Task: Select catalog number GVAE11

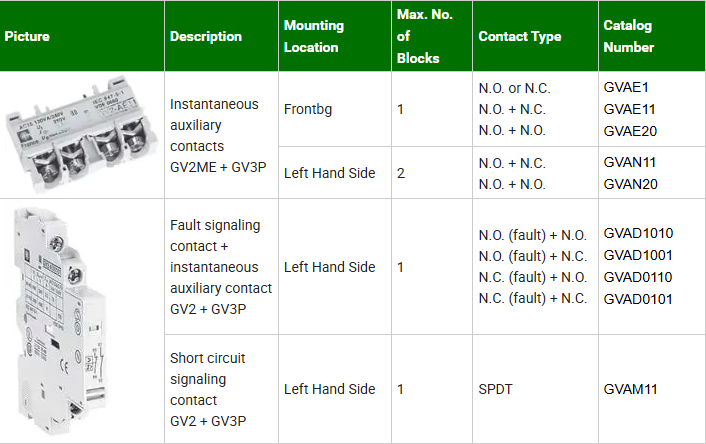Action: pyautogui.click(x=630, y=109)
